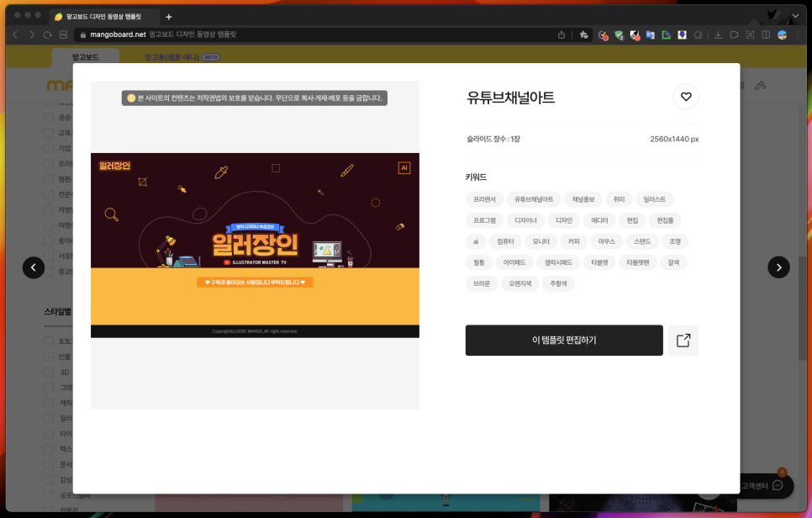This screenshot has width=812, height=518.
Task: Select the 프리랜서 keyword tag
Action: (484, 199)
